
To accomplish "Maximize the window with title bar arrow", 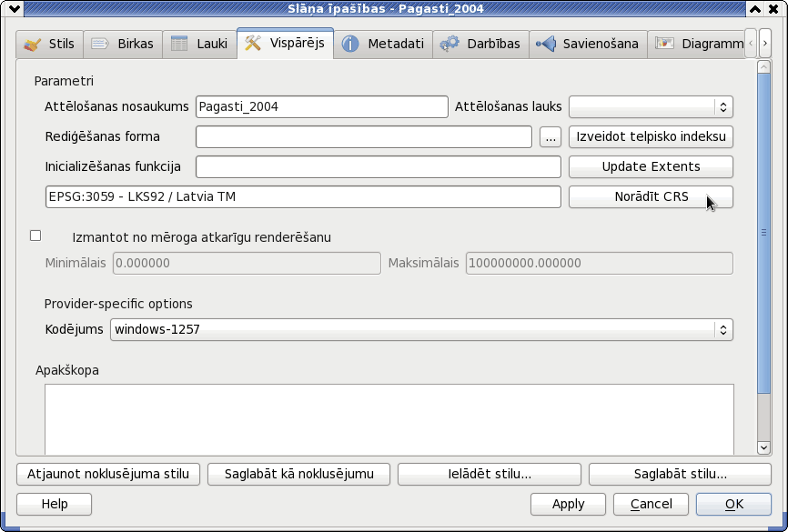I will (x=755, y=8).
